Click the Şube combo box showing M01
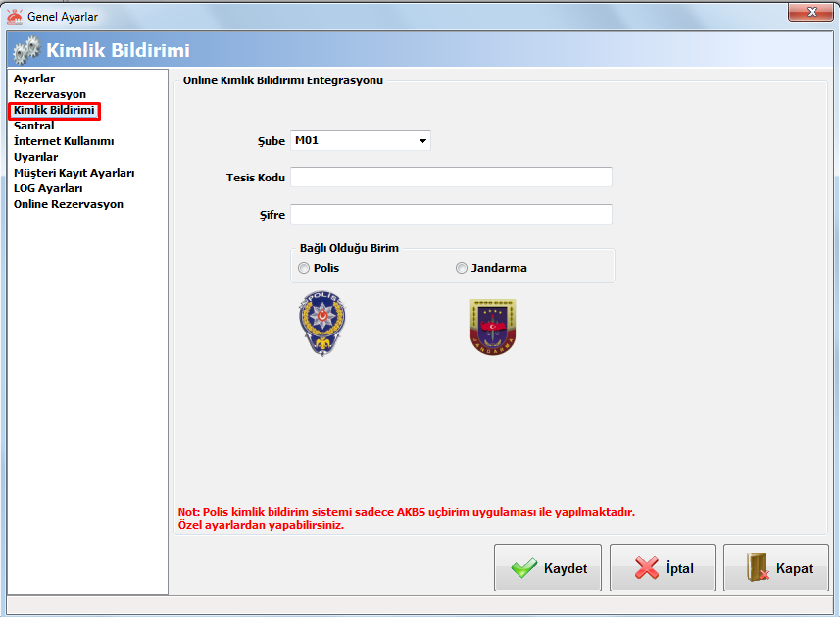Viewport: 840px width, 617px height. [361, 140]
